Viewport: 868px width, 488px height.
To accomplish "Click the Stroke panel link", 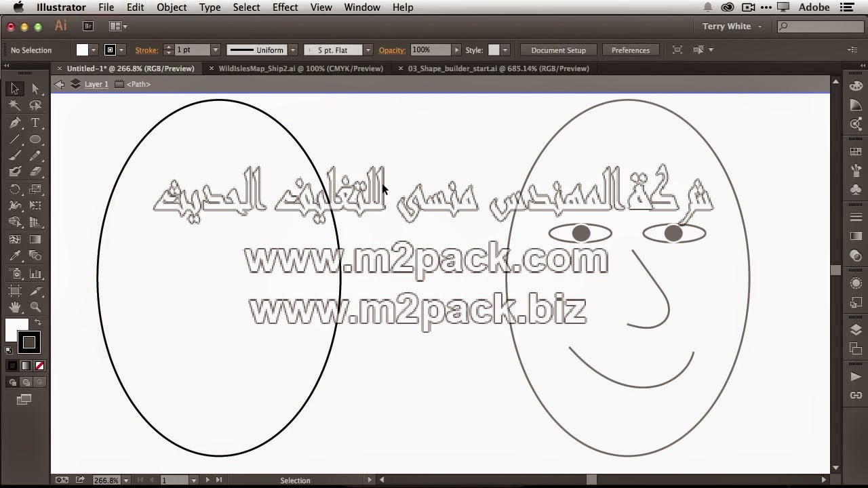I will pyautogui.click(x=146, y=50).
